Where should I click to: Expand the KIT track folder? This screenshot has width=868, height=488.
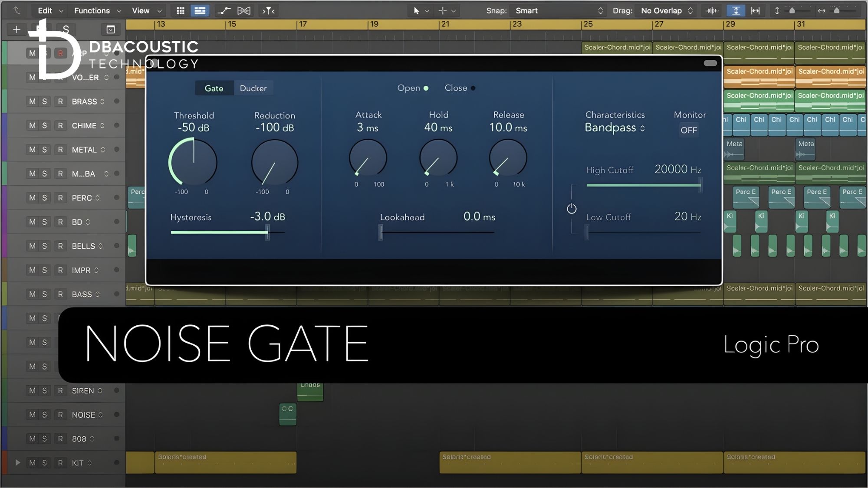[x=16, y=462]
